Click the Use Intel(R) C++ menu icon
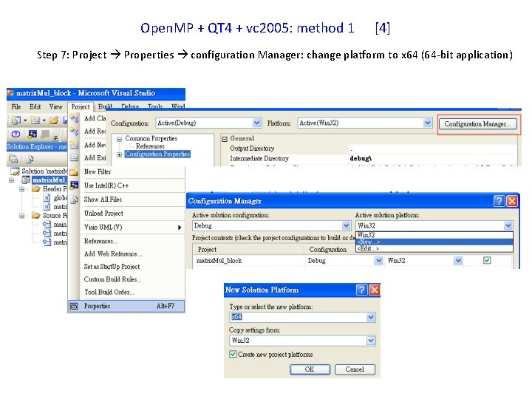532x399 pixels. tap(75, 185)
